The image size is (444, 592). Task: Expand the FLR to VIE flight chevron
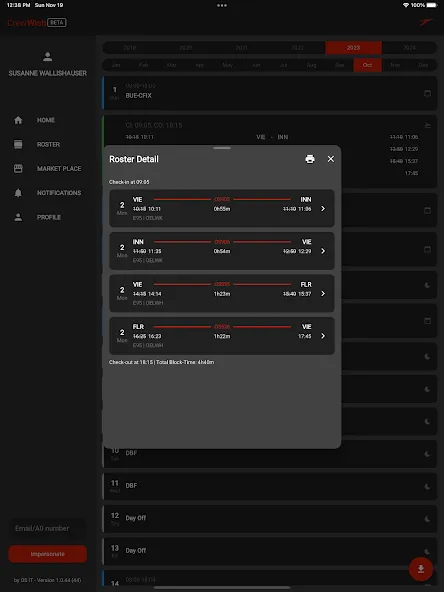pos(323,336)
